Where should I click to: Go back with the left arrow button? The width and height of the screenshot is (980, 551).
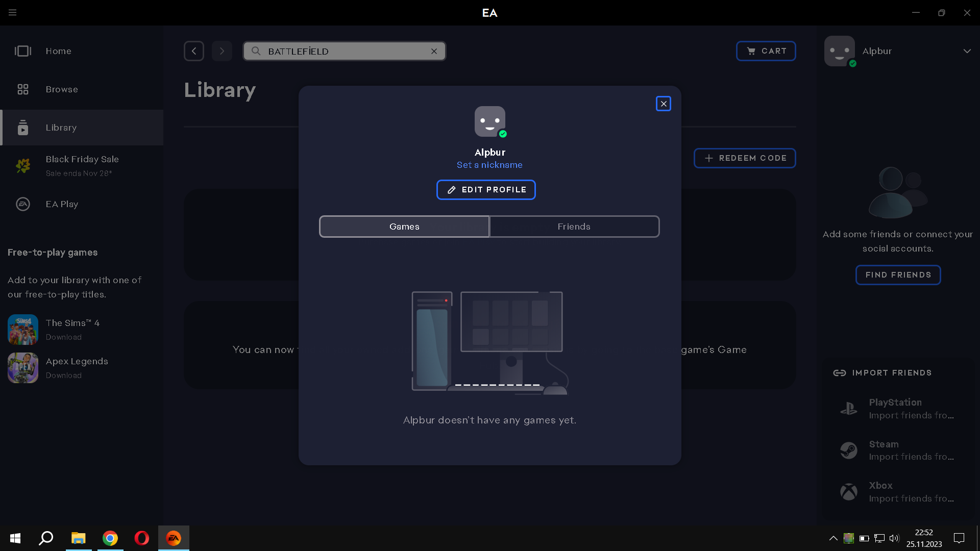click(x=194, y=51)
